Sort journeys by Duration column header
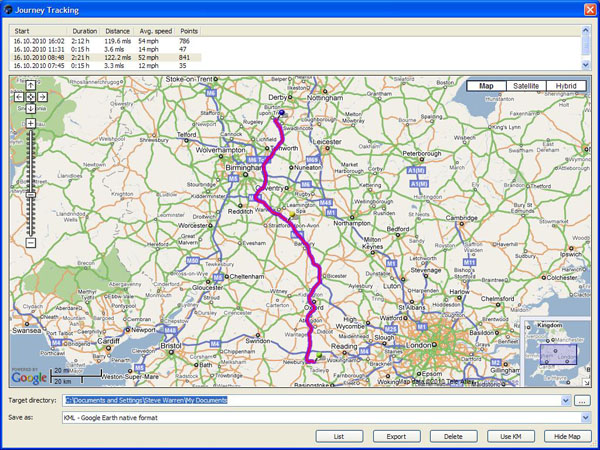 84,31
